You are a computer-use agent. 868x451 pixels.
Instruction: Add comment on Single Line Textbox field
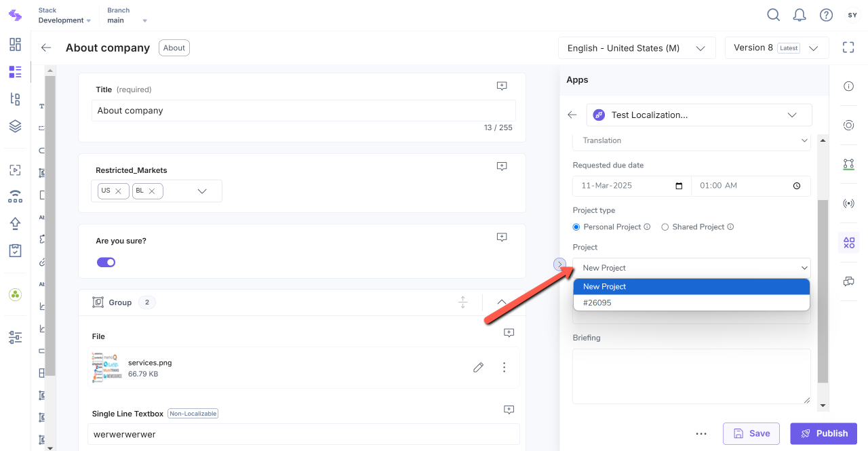click(x=509, y=410)
